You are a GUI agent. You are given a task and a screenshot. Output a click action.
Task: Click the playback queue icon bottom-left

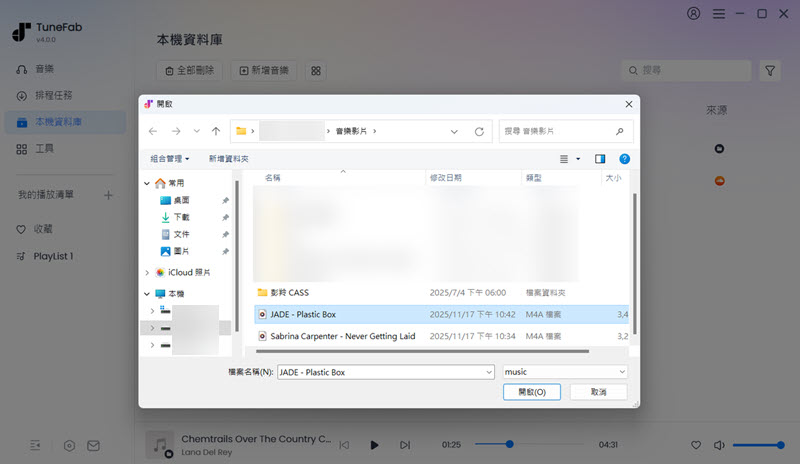coord(35,446)
